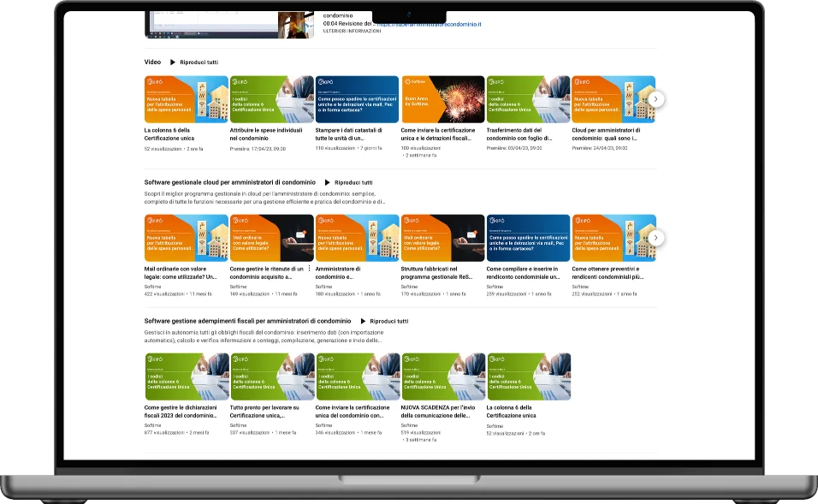Open the 'Video' section heading
This screenshot has width=818, height=504.
(x=152, y=62)
